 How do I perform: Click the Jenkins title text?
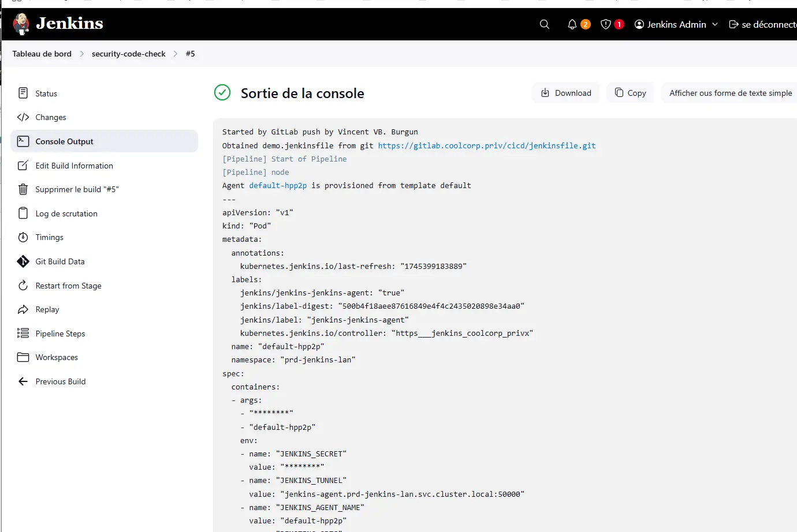coord(69,23)
